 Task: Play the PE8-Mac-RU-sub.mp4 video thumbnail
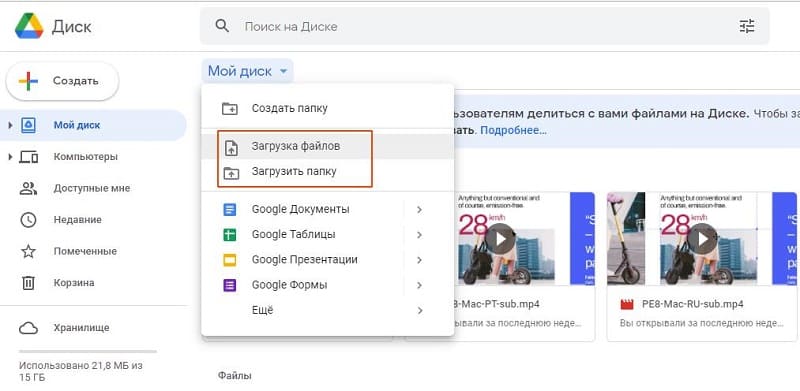702,238
